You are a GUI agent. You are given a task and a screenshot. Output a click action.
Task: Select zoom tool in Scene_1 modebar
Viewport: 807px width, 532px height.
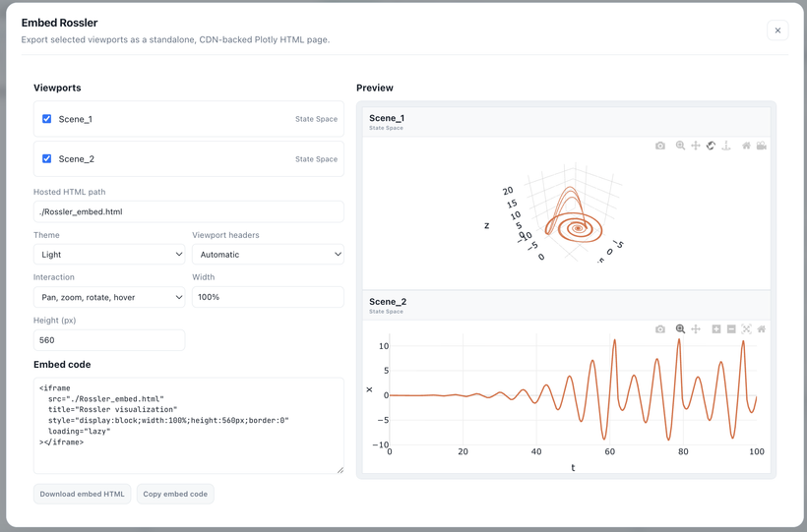680,146
